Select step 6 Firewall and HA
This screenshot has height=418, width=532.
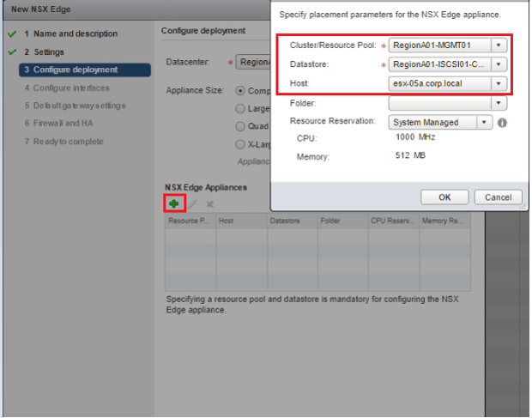point(58,123)
